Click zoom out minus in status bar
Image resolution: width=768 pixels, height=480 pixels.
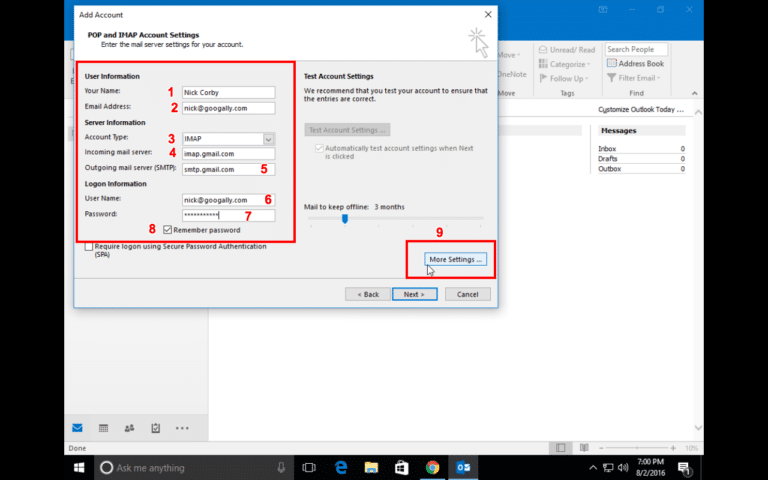(601, 448)
